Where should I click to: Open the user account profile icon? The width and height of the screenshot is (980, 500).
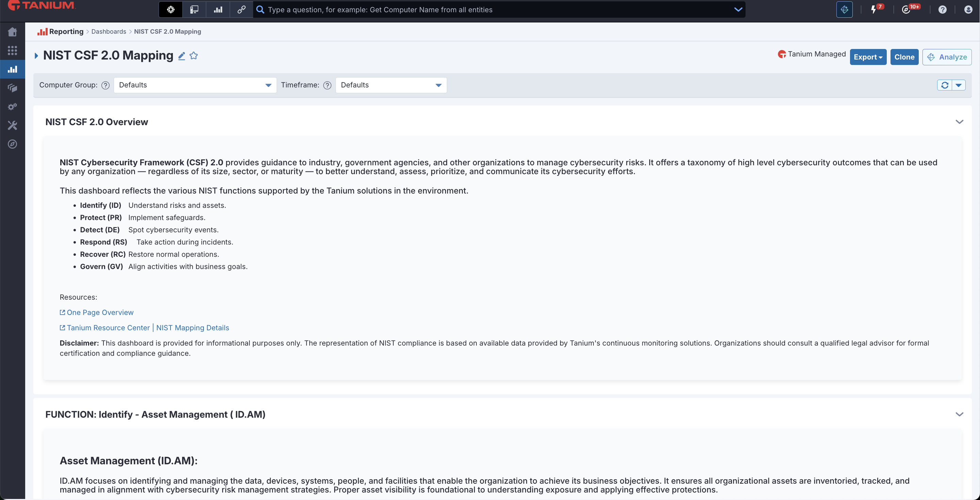[968, 10]
